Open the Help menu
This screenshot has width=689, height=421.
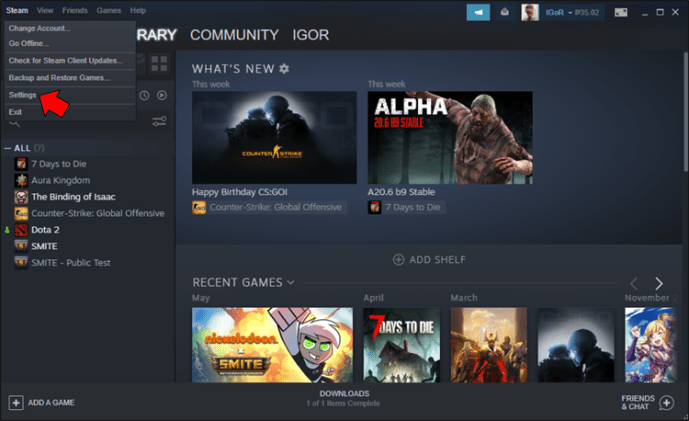pos(138,10)
